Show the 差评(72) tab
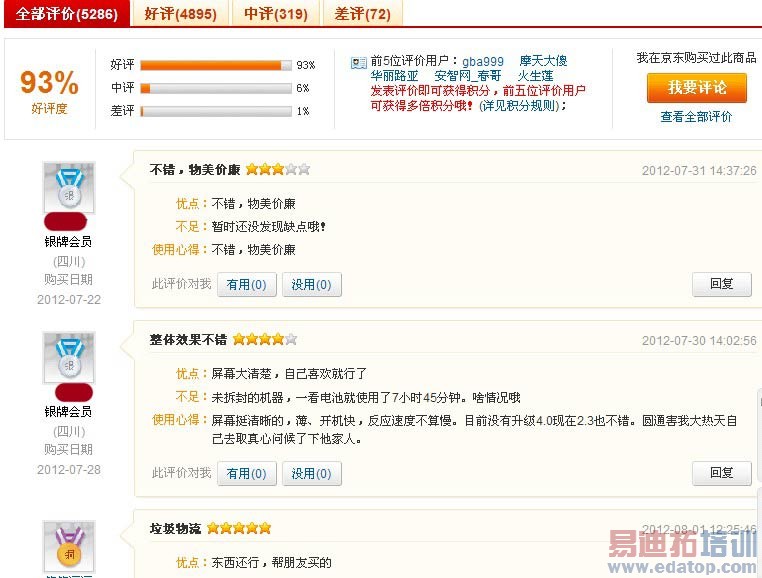Image resolution: width=762 pixels, height=578 pixels. point(363,13)
